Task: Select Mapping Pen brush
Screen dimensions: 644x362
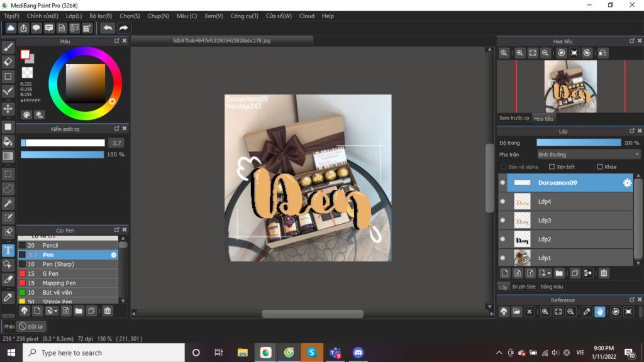Action: click(x=68, y=283)
